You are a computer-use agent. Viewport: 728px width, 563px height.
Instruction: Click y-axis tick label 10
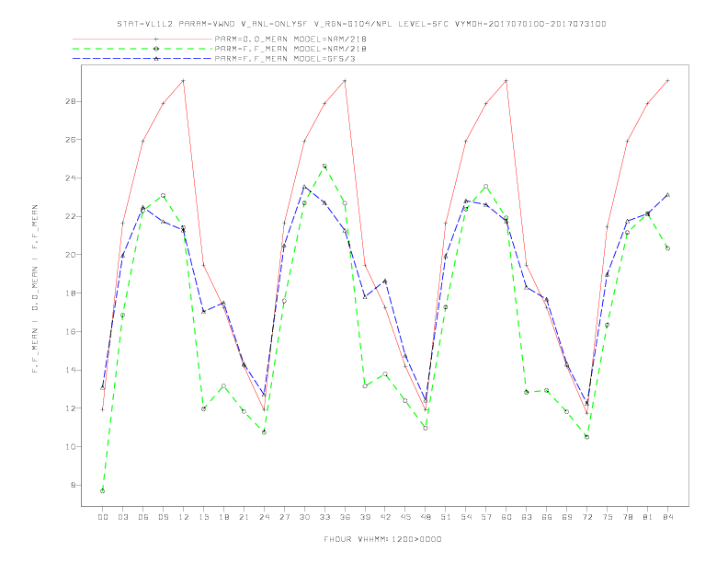[x=72, y=447]
